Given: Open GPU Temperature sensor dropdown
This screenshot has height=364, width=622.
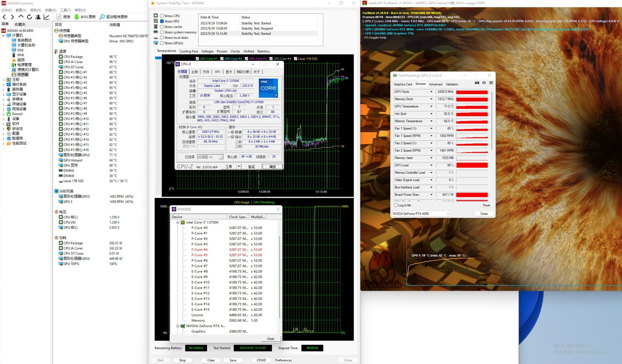Looking at the screenshot, I should 431,106.
